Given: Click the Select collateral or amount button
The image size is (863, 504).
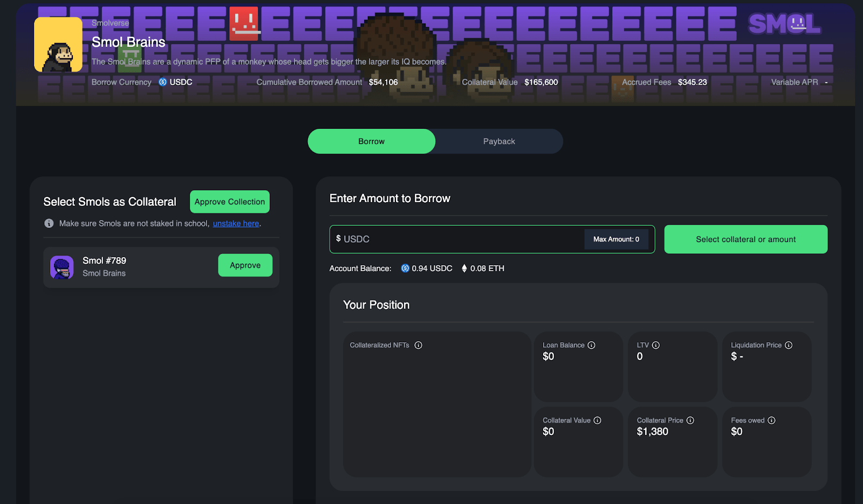Looking at the screenshot, I should pyautogui.click(x=746, y=239).
